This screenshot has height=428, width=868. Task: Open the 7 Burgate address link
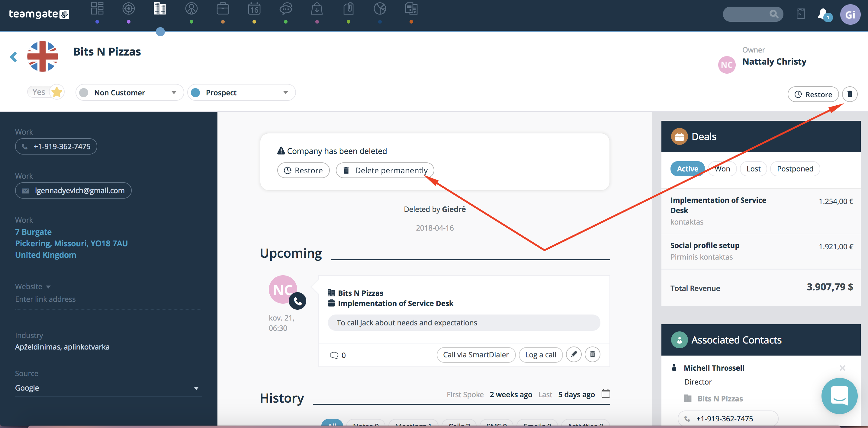pyautogui.click(x=72, y=244)
